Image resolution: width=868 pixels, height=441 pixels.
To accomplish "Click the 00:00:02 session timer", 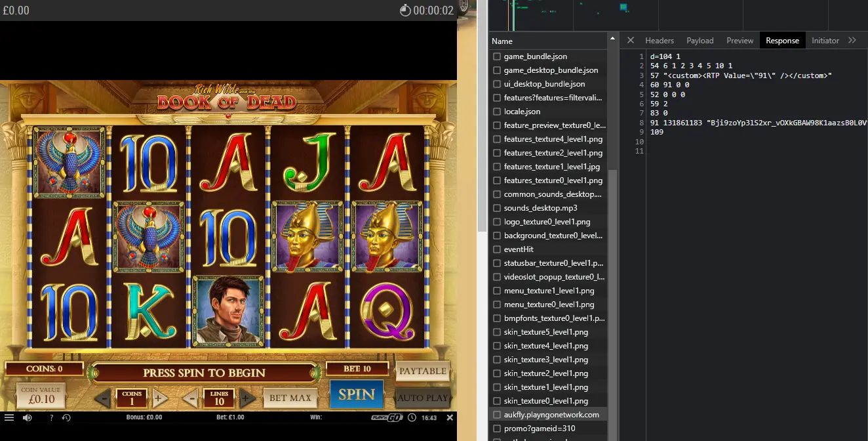I will click(433, 10).
